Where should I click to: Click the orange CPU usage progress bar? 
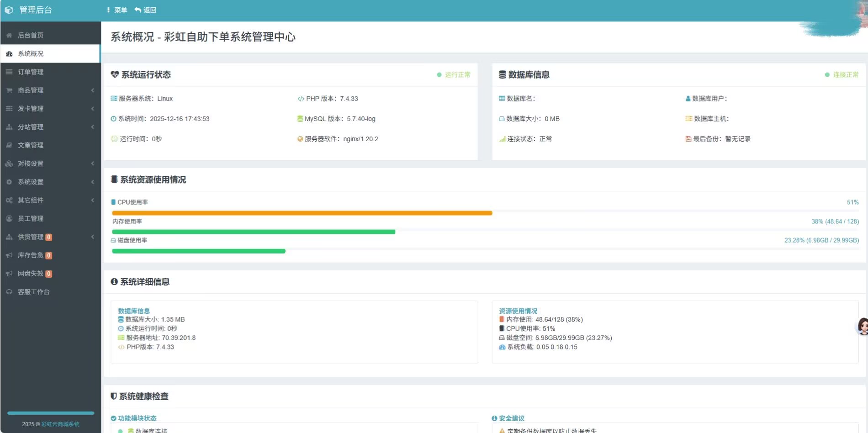pyautogui.click(x=302, y=213)
